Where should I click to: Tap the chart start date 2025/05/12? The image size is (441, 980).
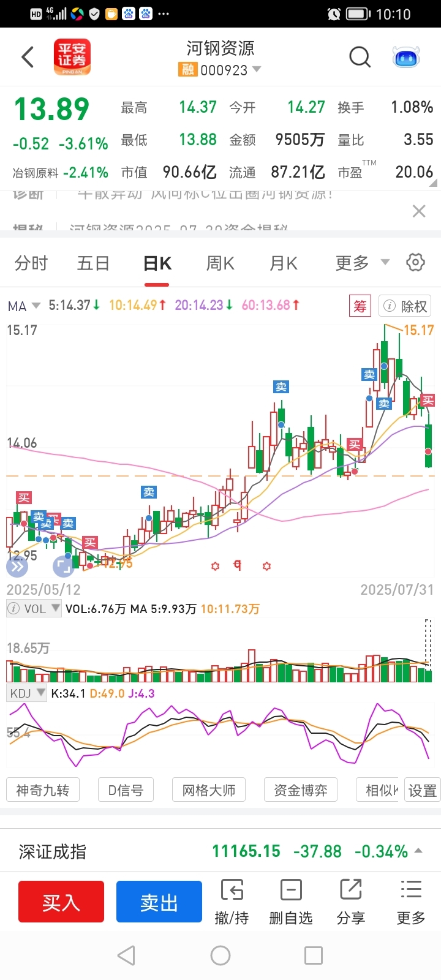pyautogui.click(x=43, y=590)
